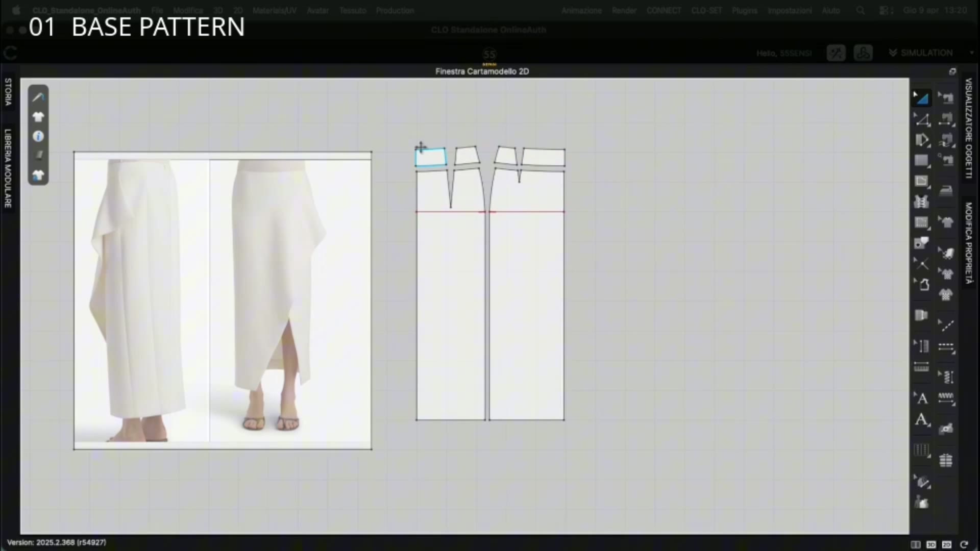Open the File menu
The image size is (980, 551).
tap(157, 10)
